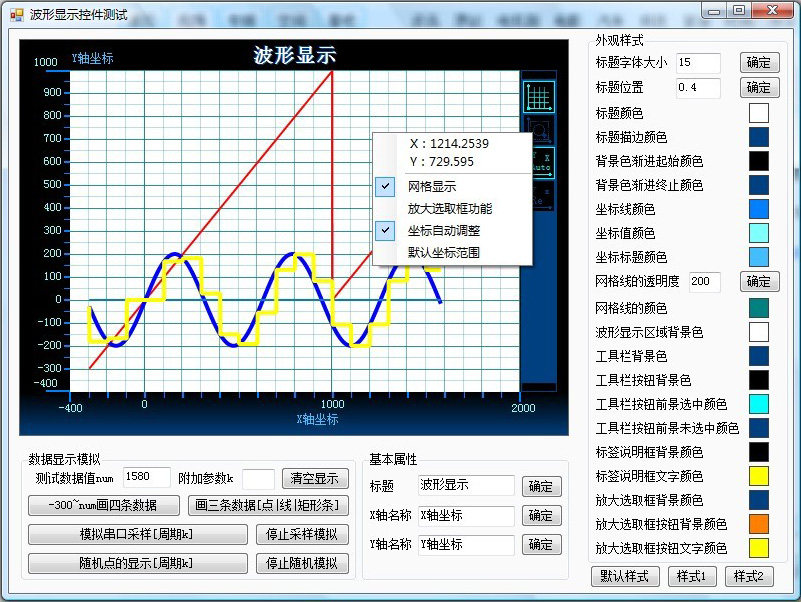This screenshot has height=602, width=801.
Task: Confirm the 标题 setting with its 确定 button
Action: click(x=541, y=487)
